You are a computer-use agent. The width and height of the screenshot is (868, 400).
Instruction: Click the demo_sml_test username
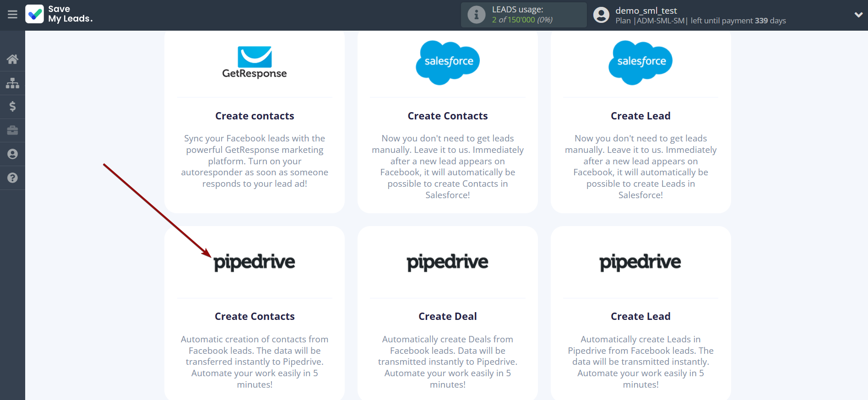(x=646, y=11)
